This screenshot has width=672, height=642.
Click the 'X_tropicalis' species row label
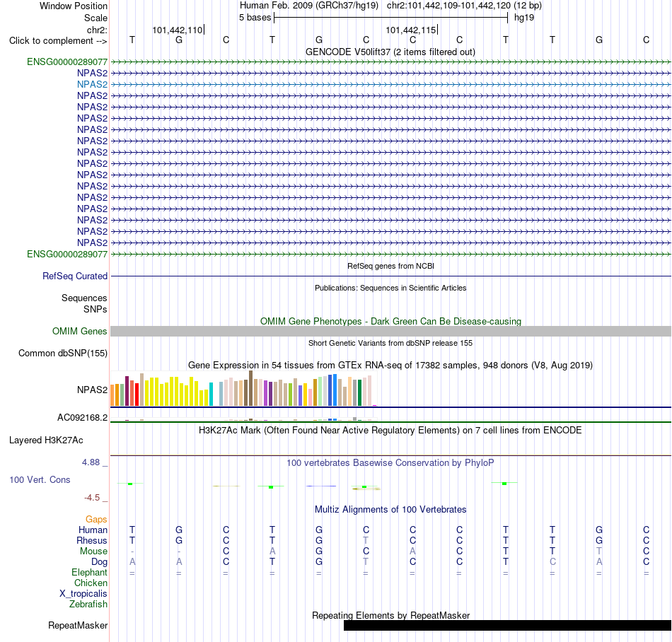[83, 594]
